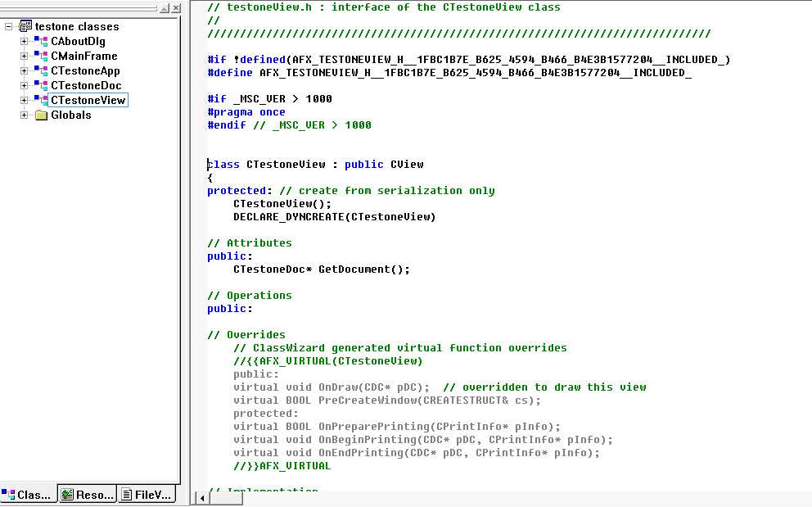Select CTestoneApp in the class tree
Viewport: 812px width, 507px height.
[x=85, y=71]
